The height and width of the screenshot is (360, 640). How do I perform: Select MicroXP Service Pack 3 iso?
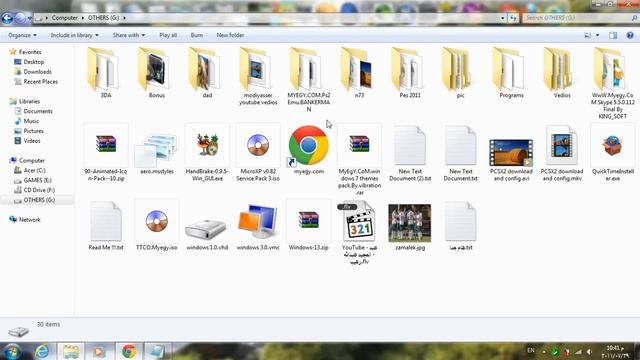click(x=258, y=153)
